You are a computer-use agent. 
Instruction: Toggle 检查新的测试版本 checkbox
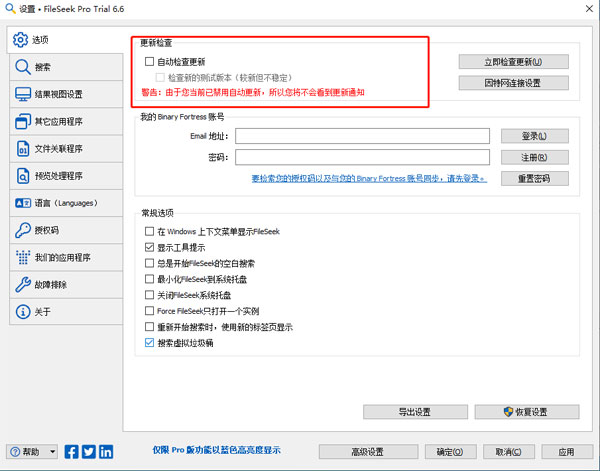click(160, 77)
